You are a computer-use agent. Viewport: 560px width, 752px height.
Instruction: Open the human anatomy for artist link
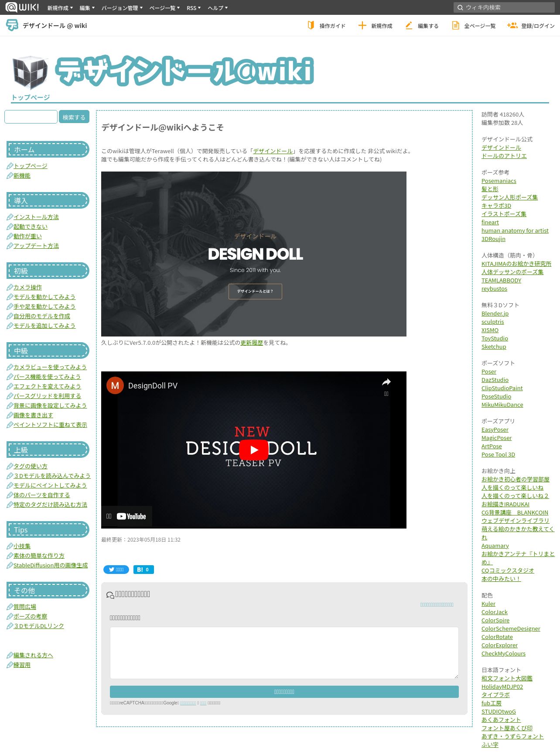click(515, 230)
